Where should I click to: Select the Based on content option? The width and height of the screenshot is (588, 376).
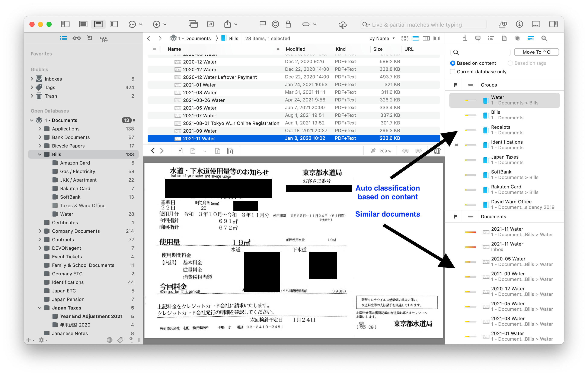(x=453, y=63)
